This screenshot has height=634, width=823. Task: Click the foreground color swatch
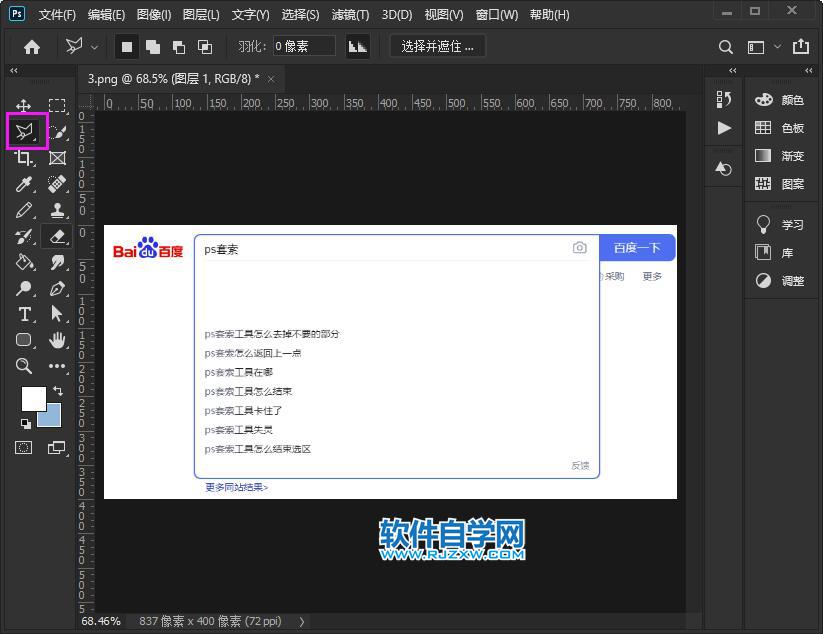(33, 398)
